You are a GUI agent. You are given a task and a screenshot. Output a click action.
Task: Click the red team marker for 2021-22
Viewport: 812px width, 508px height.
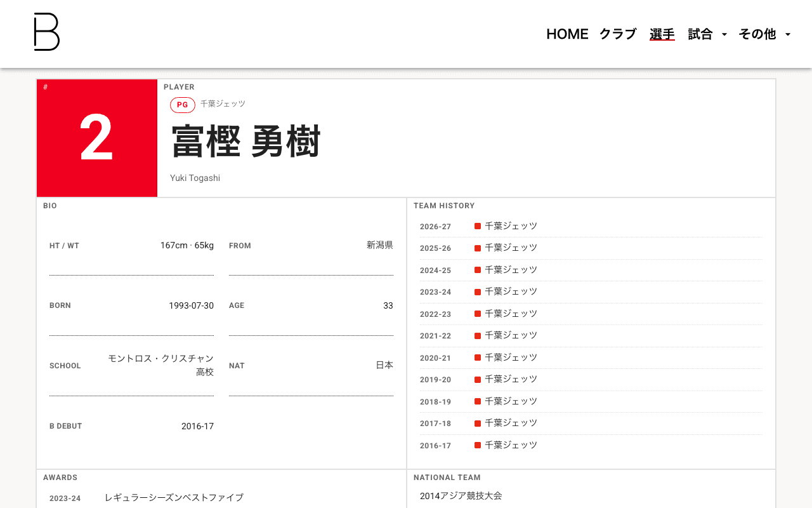click(x=478, y=335)
